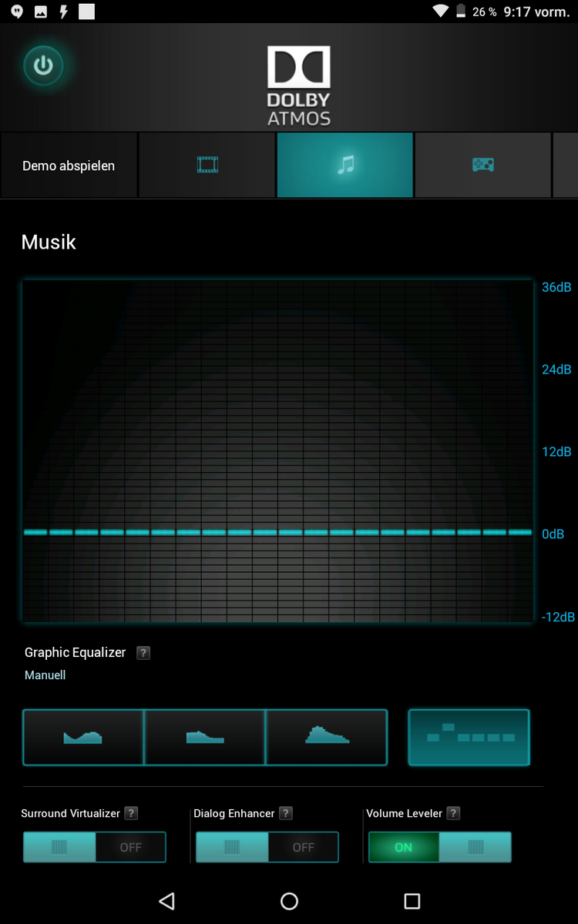578x924 pixels.
Task: Click the Graphic Equalizer label
Action: (75, 652)
